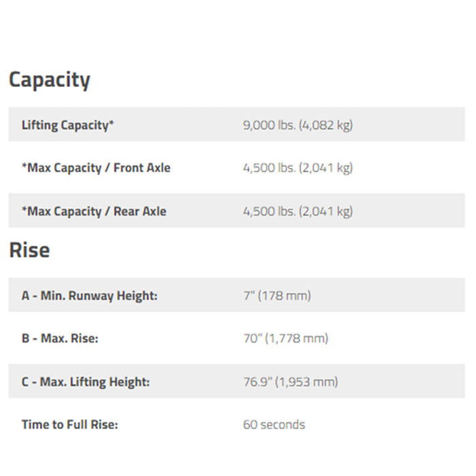The width and height of the screenshot is (476, 476).
Task: Click the Min. Runway Height table row
Action: tap(237, 294)
